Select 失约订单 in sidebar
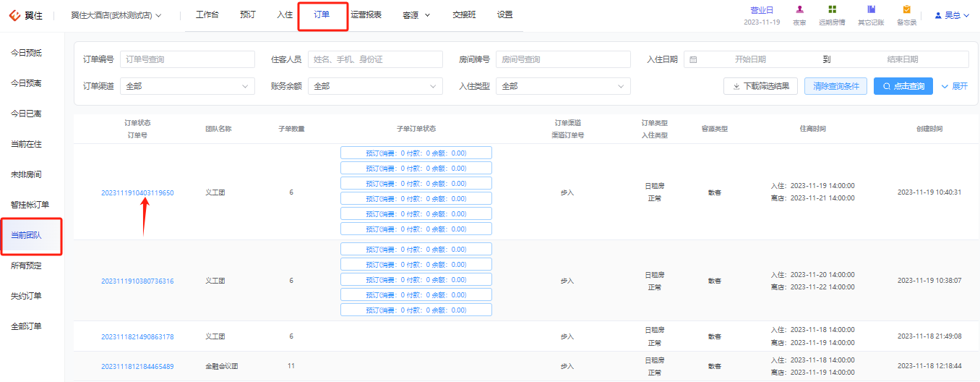The height and width of the screenshot is (382, 980). tap(26, 296)
